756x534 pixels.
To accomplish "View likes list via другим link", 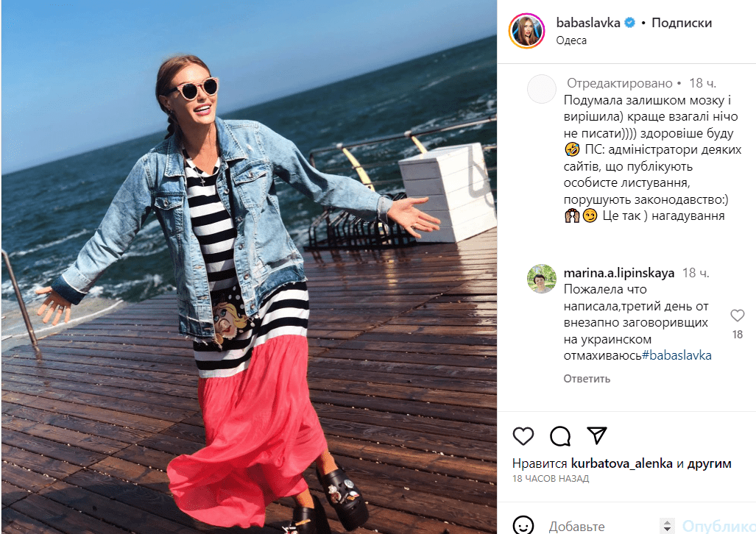I will coord(709,463).
